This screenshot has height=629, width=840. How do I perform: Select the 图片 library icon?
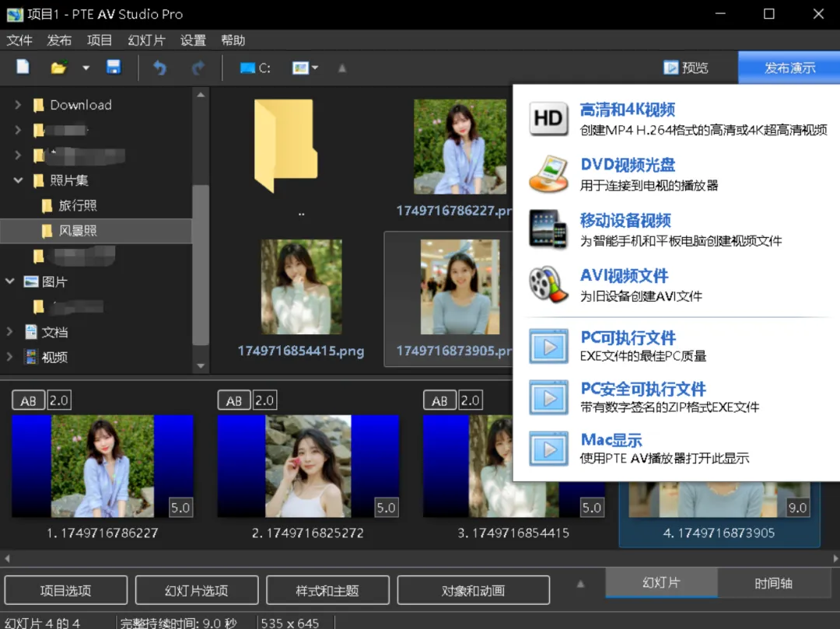click(x=31, y=281)
